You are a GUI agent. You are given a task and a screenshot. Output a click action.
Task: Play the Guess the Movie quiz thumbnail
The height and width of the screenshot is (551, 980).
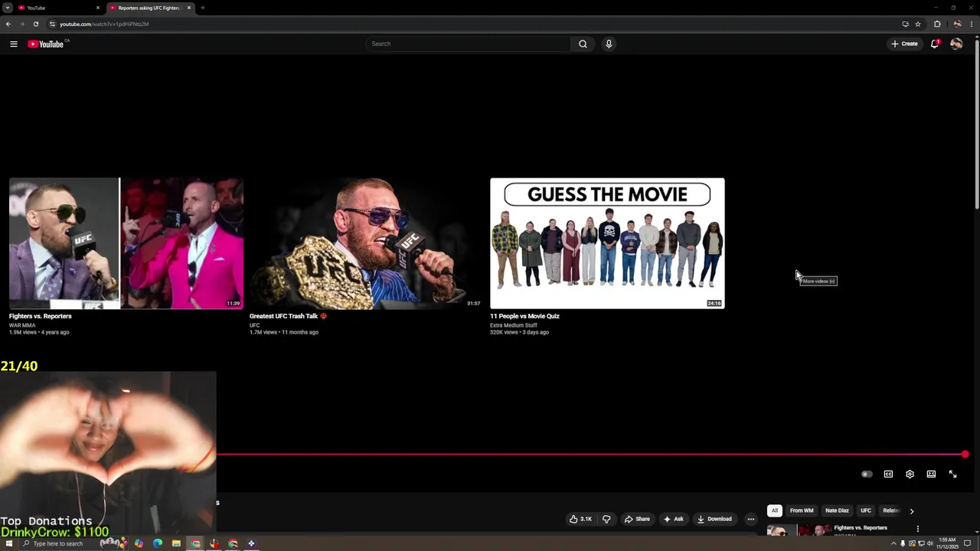pos(607,243)
